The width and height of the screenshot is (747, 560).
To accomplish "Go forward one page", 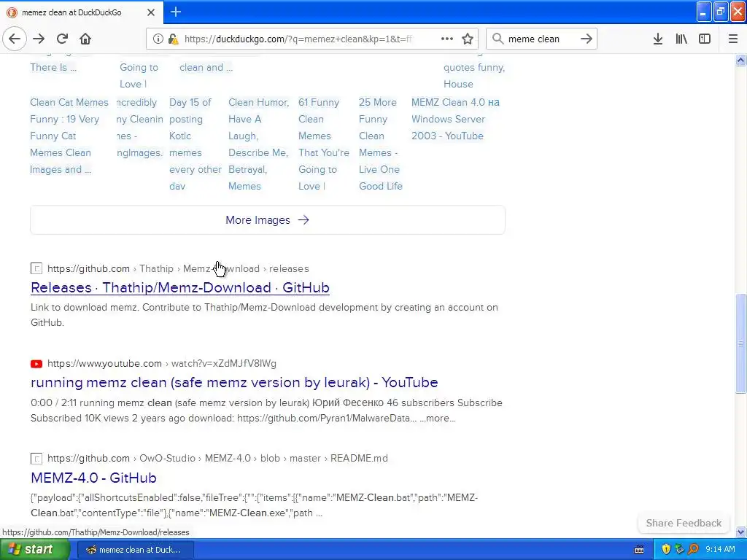I will [x=39, y=39].
